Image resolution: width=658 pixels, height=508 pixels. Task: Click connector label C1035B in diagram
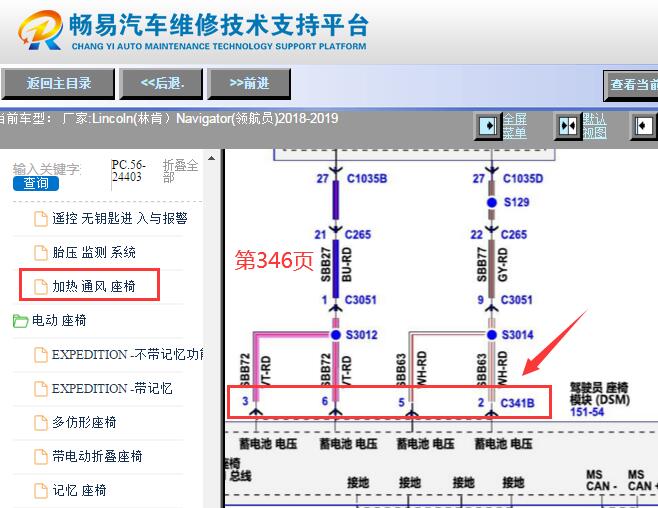[367, 179]
